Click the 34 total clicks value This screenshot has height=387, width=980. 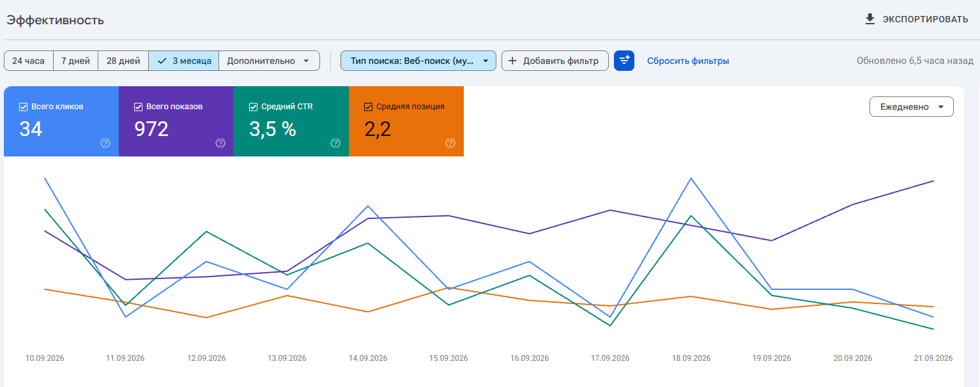[31, 129]
